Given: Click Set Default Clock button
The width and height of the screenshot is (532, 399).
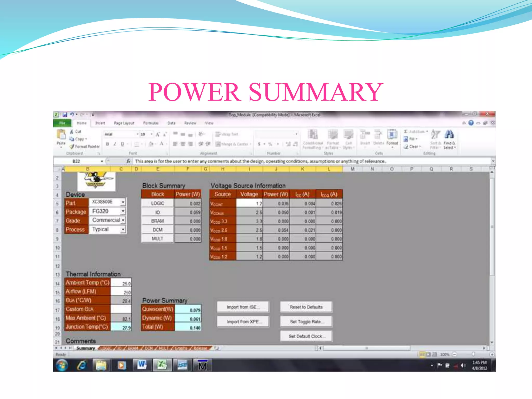Looking at the screenshot, I should (x=306, y=336).
